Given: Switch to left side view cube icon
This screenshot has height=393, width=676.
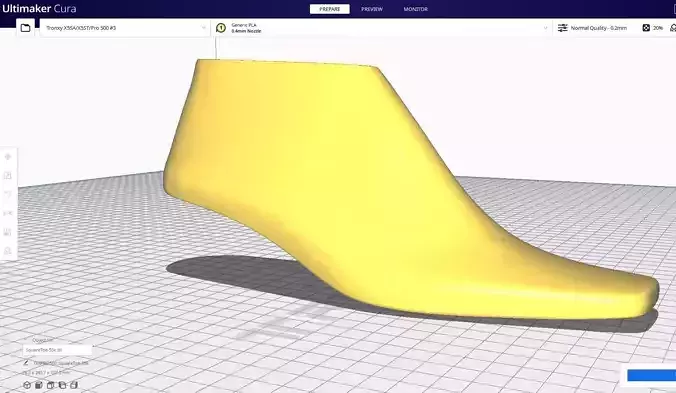Looking at the screenshot, I should pyautogui.click(x=62, y=385).
